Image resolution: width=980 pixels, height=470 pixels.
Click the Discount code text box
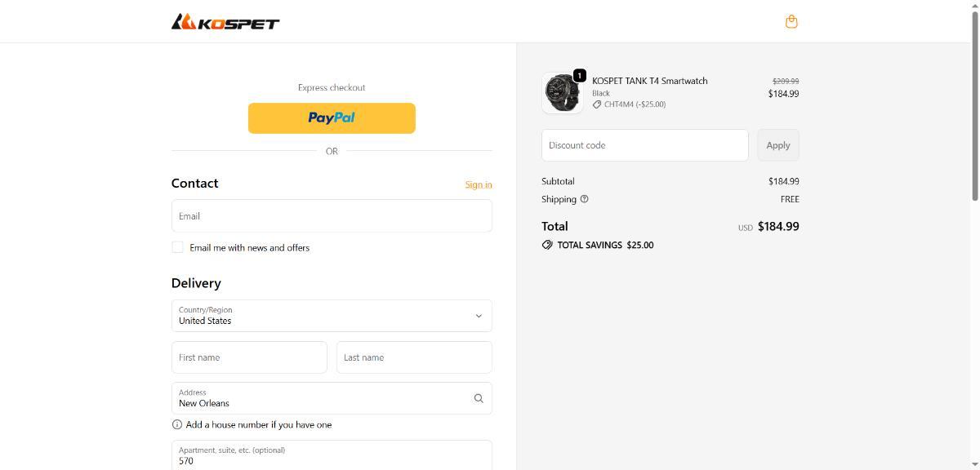click(644, 145)
